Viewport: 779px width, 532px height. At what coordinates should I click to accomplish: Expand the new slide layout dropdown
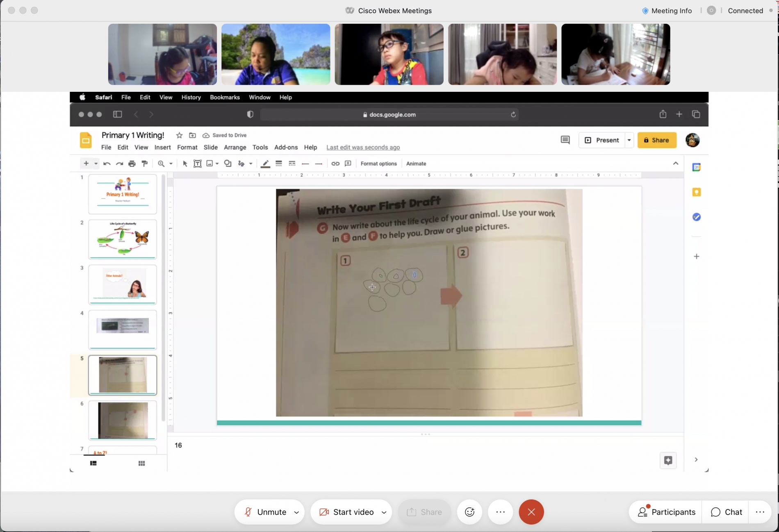coord(96,164)
